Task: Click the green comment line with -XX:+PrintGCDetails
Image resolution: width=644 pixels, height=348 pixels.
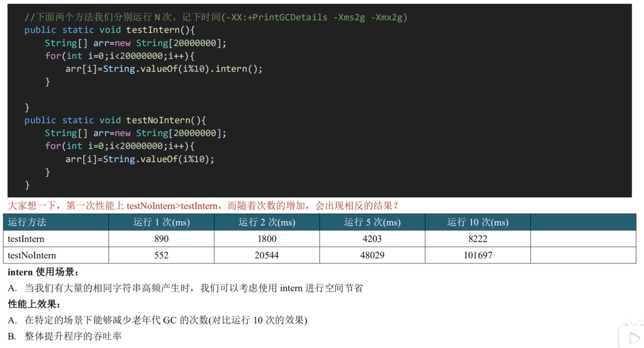Action: [x=216, y=18]
